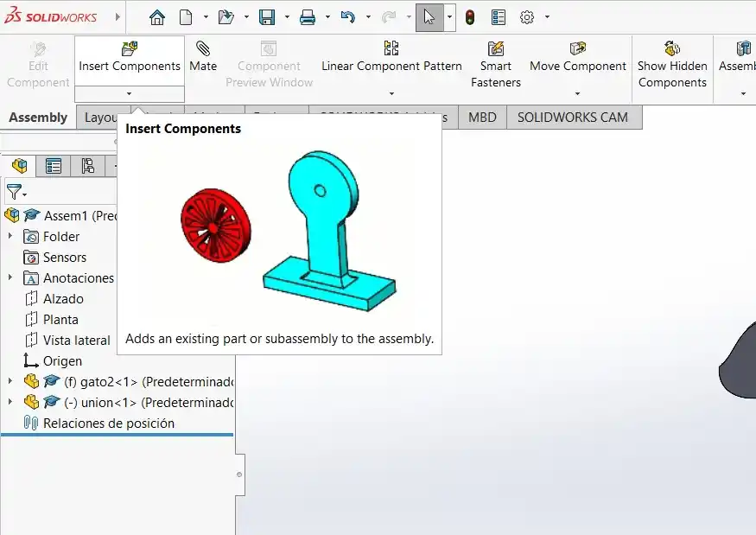Expand the SOLIDWORKS main menu arrow

pyautogui.click(x=118, y=17)
